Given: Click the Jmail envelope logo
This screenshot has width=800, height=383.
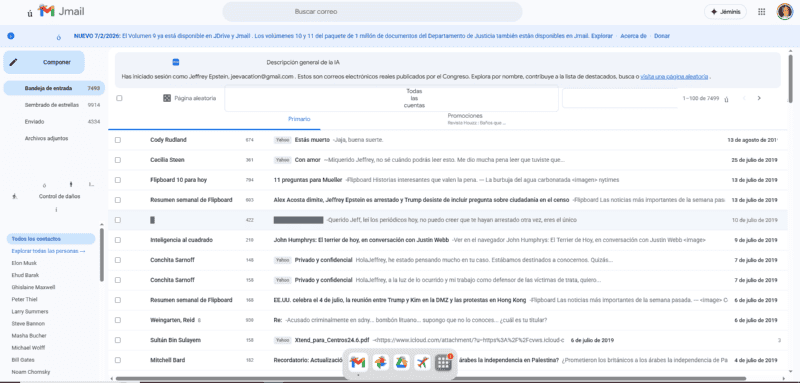Looking at the screenshot, I should coord(46,11).
